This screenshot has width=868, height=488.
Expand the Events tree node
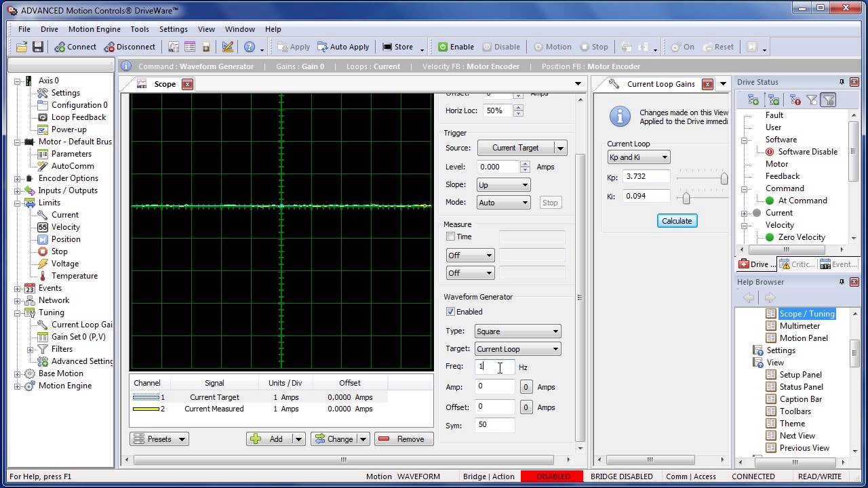click(18, 288)
